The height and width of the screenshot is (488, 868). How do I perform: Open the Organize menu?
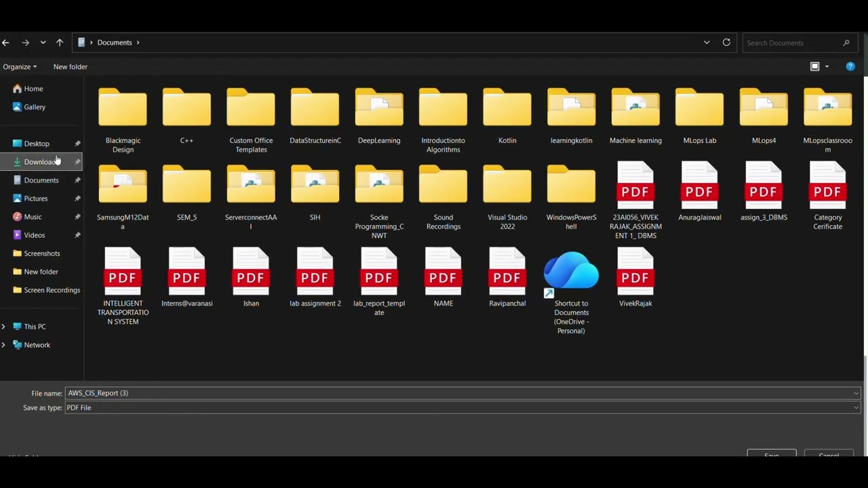20,67
